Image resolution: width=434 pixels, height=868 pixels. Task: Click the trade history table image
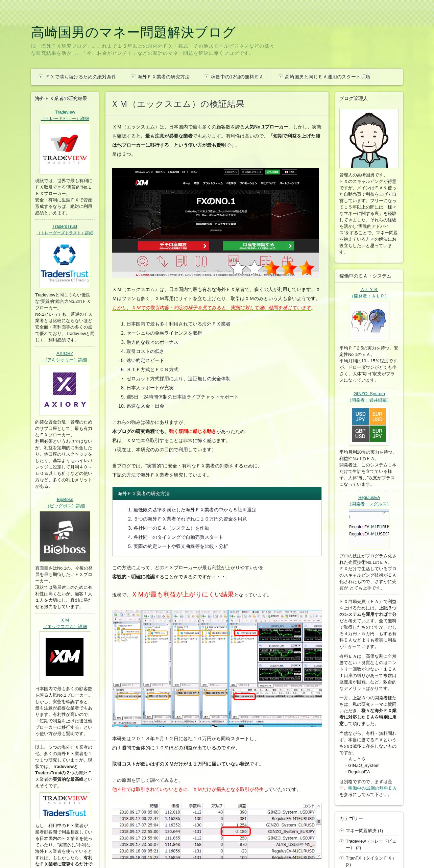217,831
